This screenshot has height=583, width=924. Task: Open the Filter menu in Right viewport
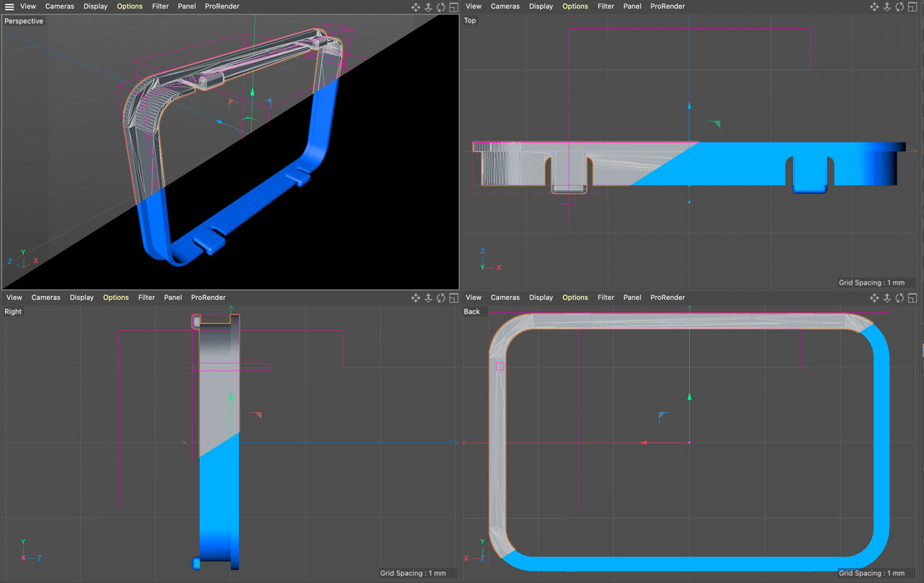coord(147,298)
